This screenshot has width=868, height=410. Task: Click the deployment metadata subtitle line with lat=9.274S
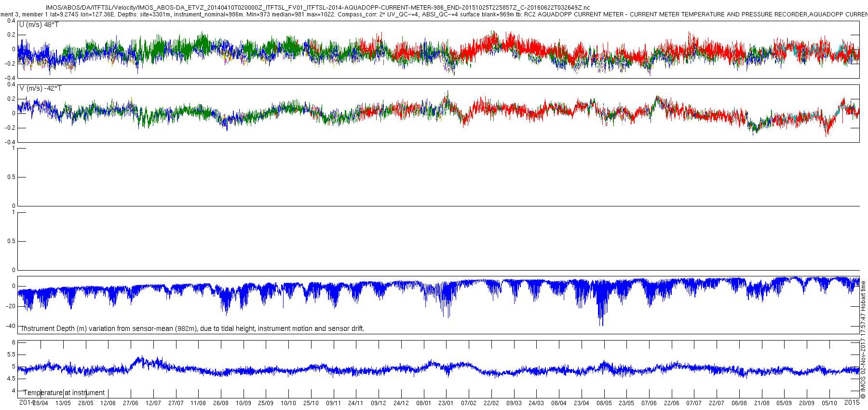(x=434, y=14)
